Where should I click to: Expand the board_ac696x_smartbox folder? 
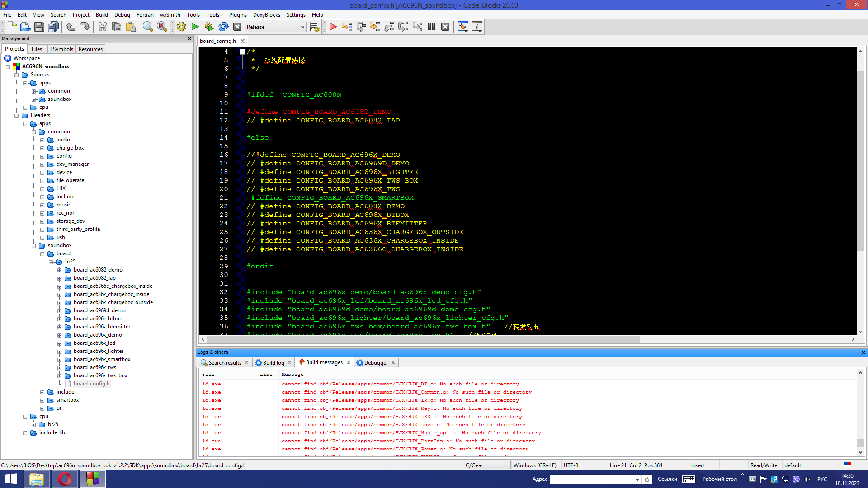tap(59, 360)
